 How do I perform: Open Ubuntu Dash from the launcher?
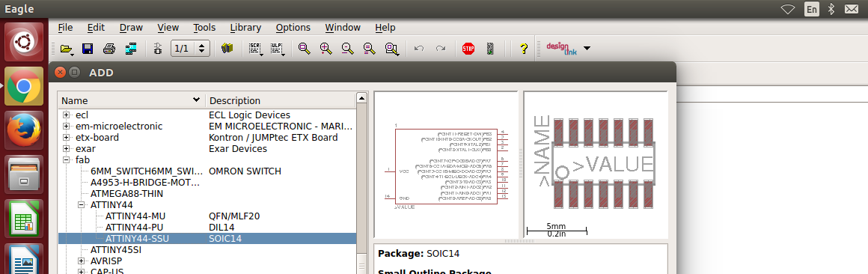pyautogui.click(x=23, y=41)
